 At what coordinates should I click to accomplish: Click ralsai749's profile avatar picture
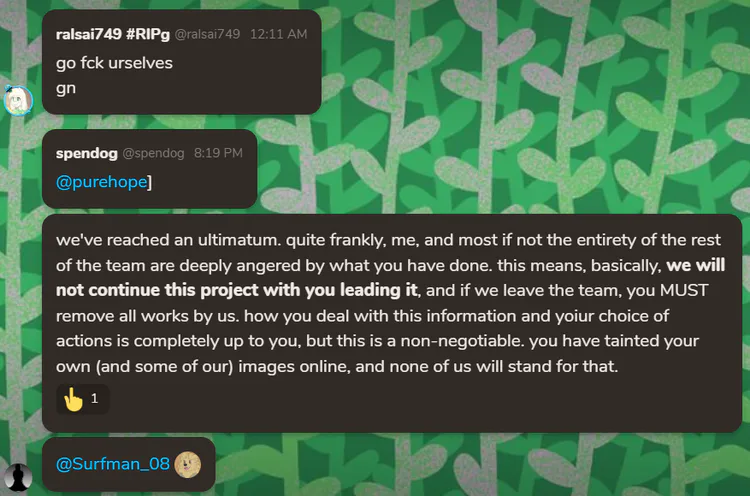(x=18, y=99)
